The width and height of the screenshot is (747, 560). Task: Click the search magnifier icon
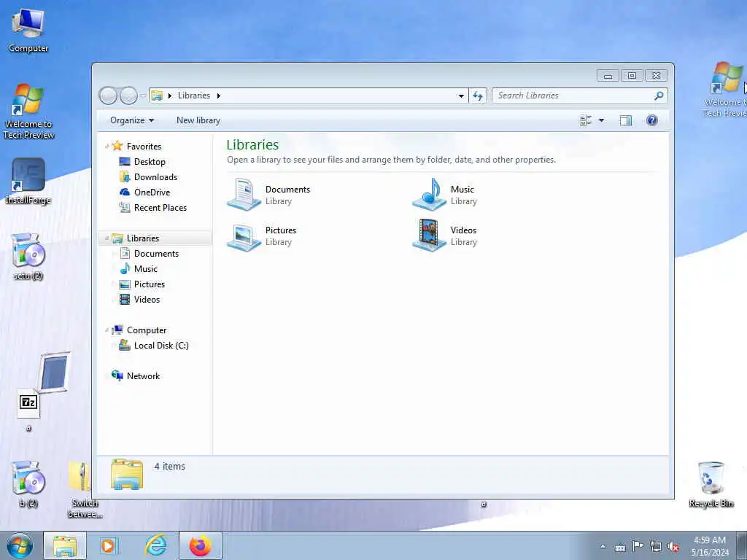point(659,96)
